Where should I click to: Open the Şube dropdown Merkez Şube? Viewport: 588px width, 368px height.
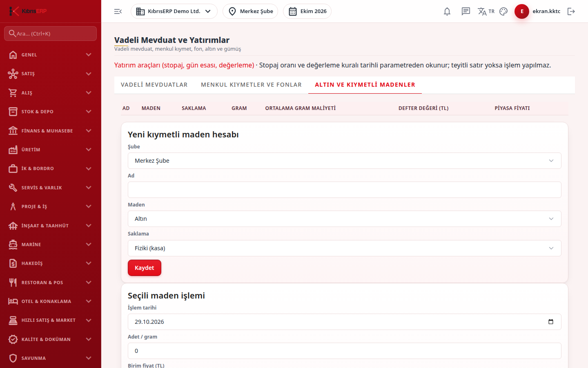click(x=344, y=161)
